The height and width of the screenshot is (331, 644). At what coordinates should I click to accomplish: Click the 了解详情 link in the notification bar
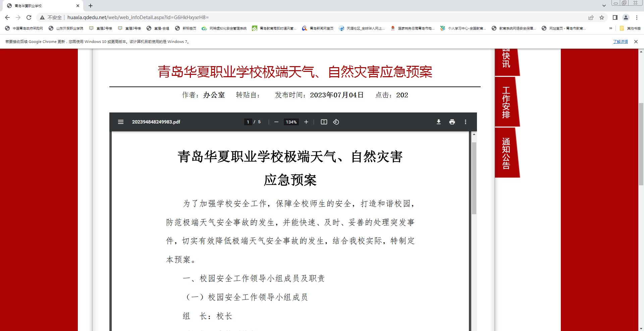pyautogui.click(x=620, y=42)
